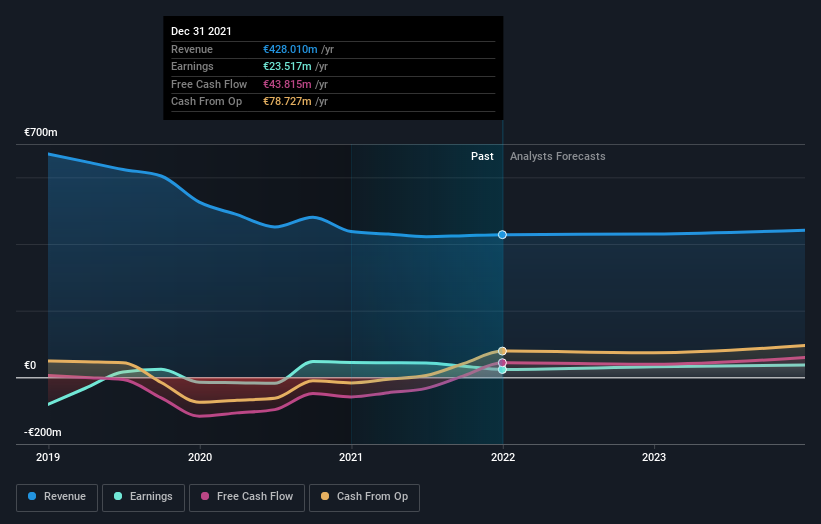The height and width of the screenshot is (524, 821).
Task: Select the Earnings data point at 2022
Action: [x=502, y=370]
